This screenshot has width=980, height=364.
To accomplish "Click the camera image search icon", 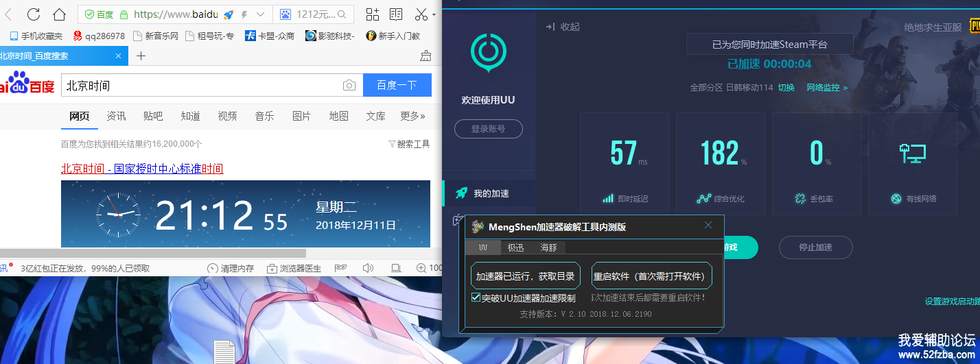I will pos(349,86).
